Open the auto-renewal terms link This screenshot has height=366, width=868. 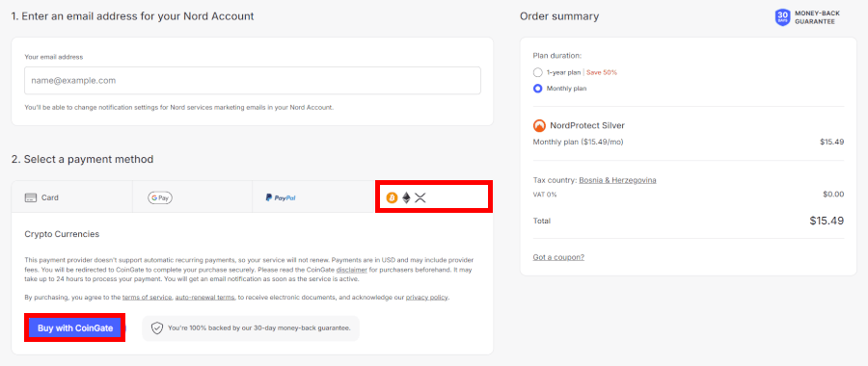pyautogui.click(x=204, y=298)
